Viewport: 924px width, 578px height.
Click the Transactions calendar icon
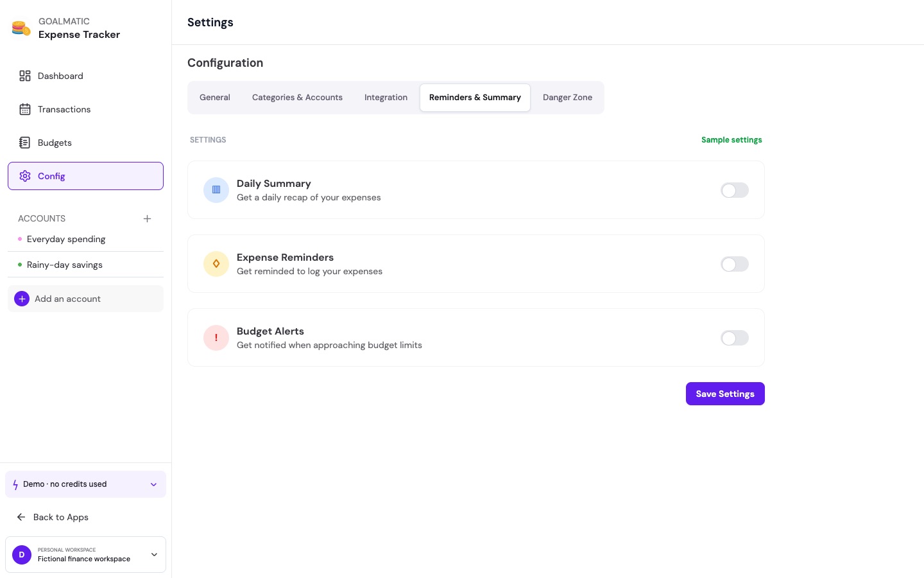[x=25, y=109]
